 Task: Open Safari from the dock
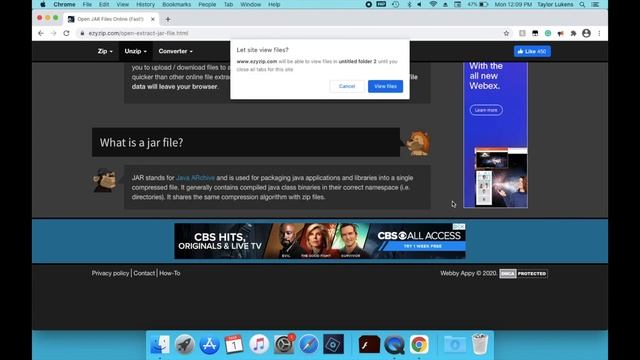point(309,344)
